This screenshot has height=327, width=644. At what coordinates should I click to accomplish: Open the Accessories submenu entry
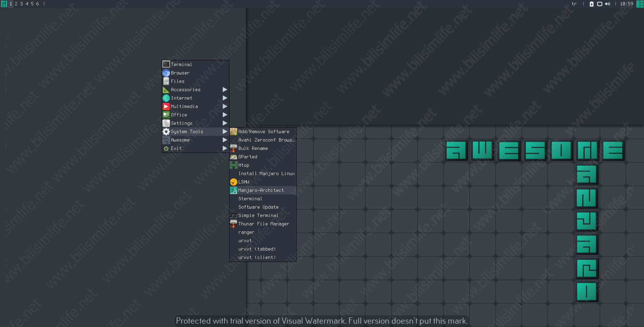[x=196, y=90]
